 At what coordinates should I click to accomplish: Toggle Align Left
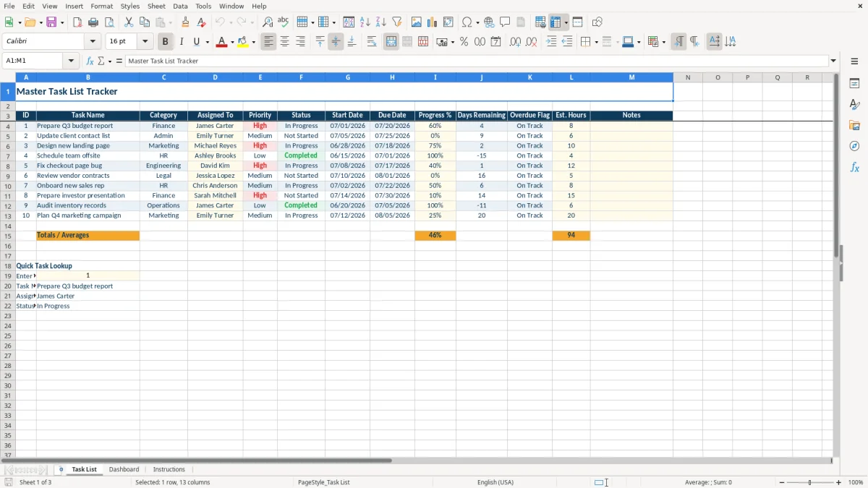point(268,42)
